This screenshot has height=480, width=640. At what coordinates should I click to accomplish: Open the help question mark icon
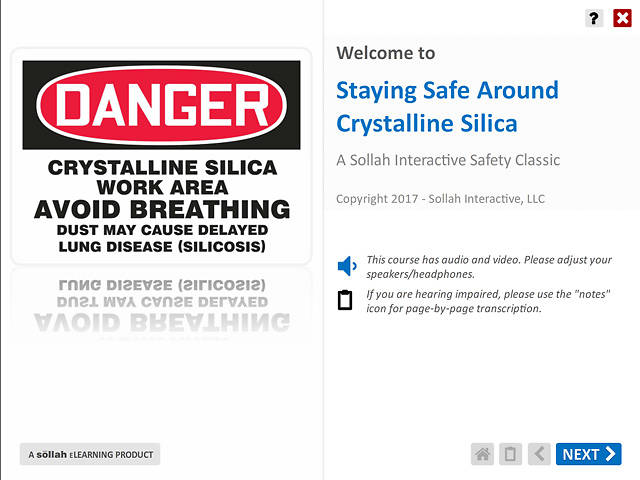[x=594, y=18]
